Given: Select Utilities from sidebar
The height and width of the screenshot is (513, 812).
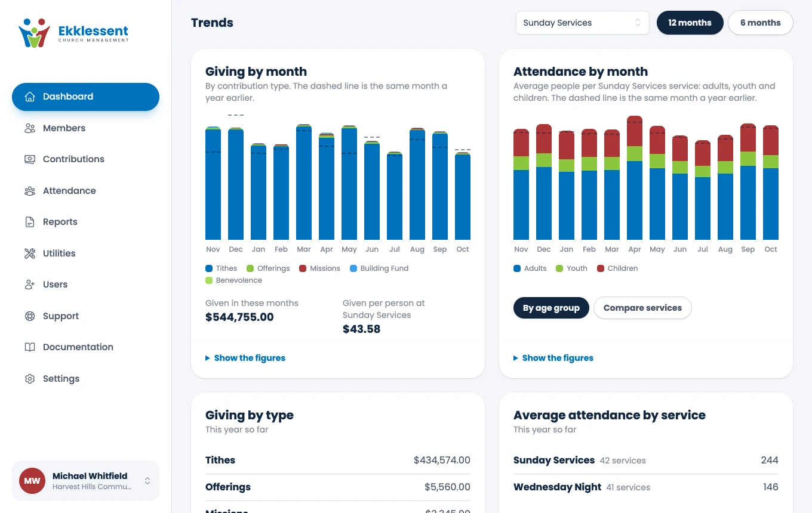Looking at the screenshot, I should point(85,254).
